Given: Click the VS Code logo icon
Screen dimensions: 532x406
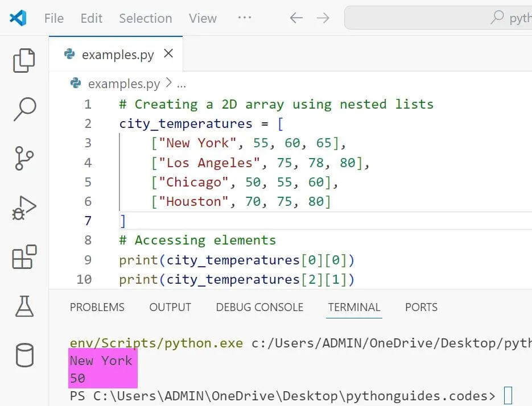Looking at the screenshot, I should [x=18, y=18].
